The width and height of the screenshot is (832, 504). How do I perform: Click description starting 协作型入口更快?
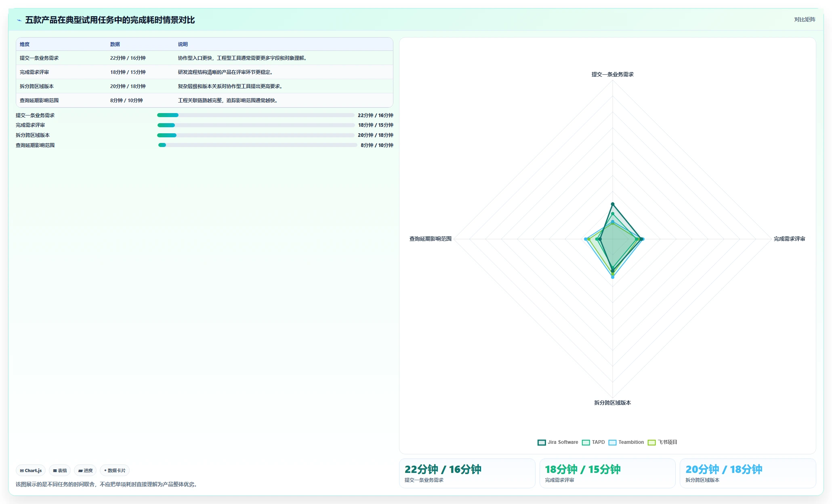[243, 58]
